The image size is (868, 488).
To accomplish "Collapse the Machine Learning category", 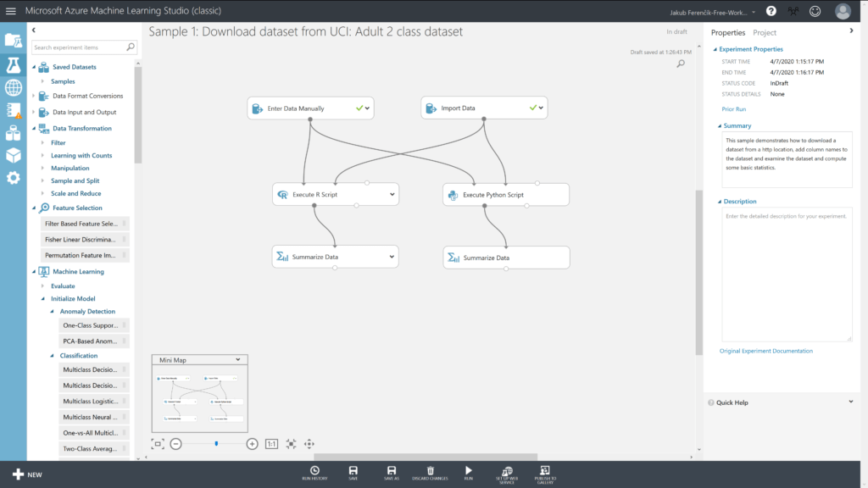I will (34, 272).
